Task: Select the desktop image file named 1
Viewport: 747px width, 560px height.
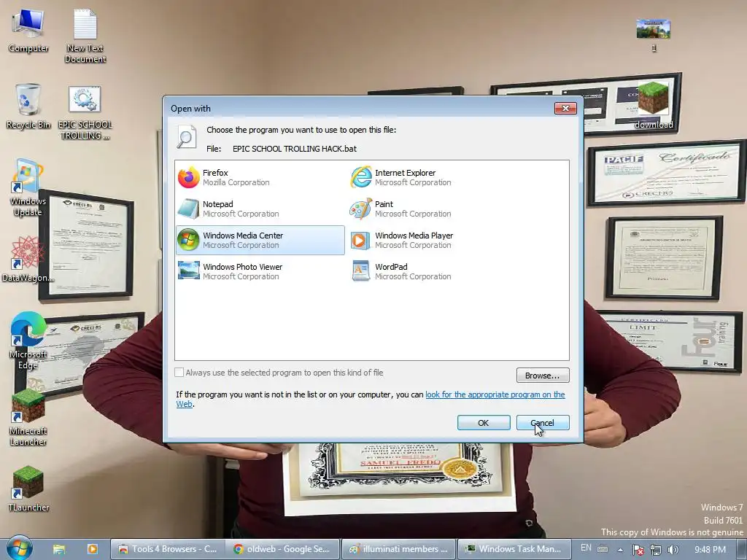Action: (654, 35)
